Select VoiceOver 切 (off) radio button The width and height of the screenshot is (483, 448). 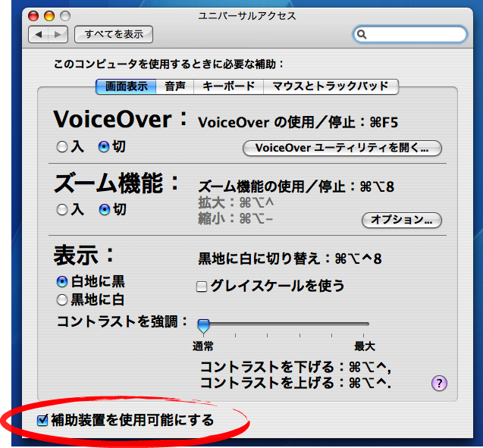point(105,147)
